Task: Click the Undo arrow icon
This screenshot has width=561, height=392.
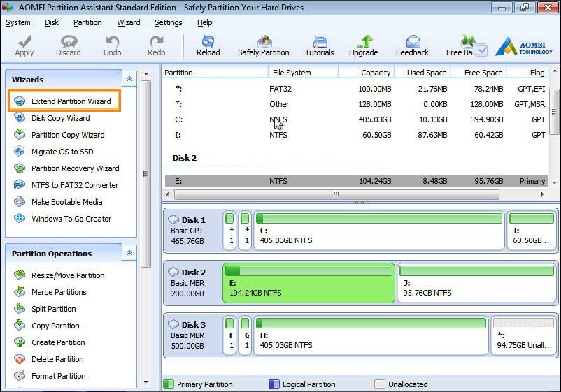Action: pyautogui.click(x=113, y=41)
